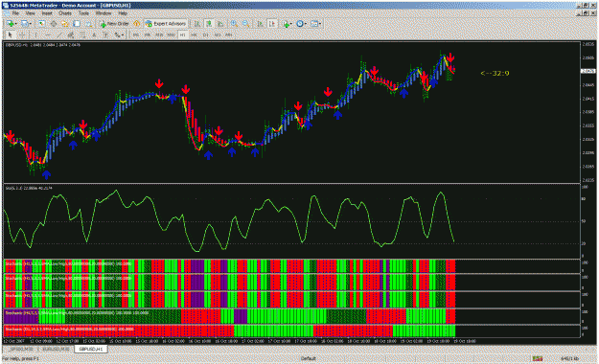The width and height of the screenshot is (599, 364).
Task: Zoom out on the chart
Action: coord(245,24)
